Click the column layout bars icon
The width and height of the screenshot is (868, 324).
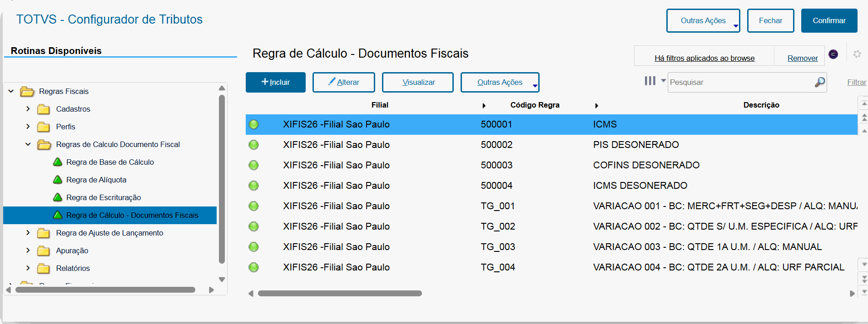(650, 81)
